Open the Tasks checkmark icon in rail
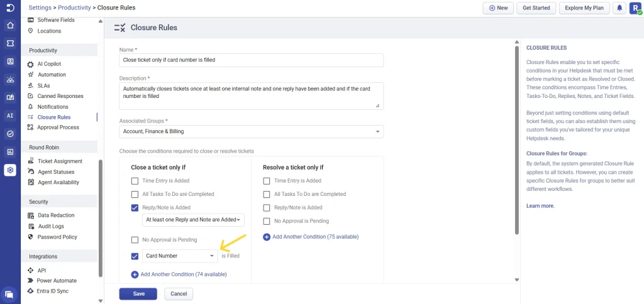The height and width of the screenshot is (304, 644). [x=10, y=134]
